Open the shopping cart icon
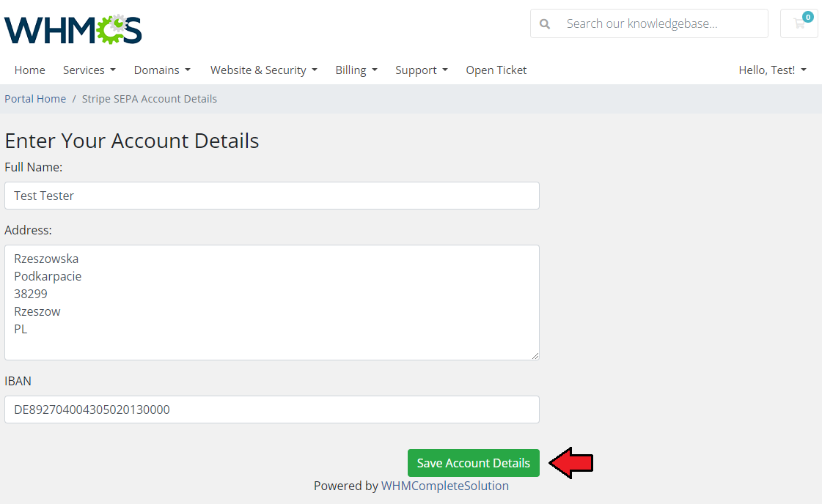 799,23
